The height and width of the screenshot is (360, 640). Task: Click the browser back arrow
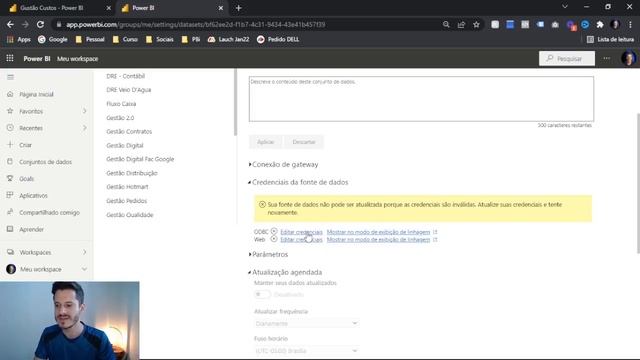click(x=10, y=24)
